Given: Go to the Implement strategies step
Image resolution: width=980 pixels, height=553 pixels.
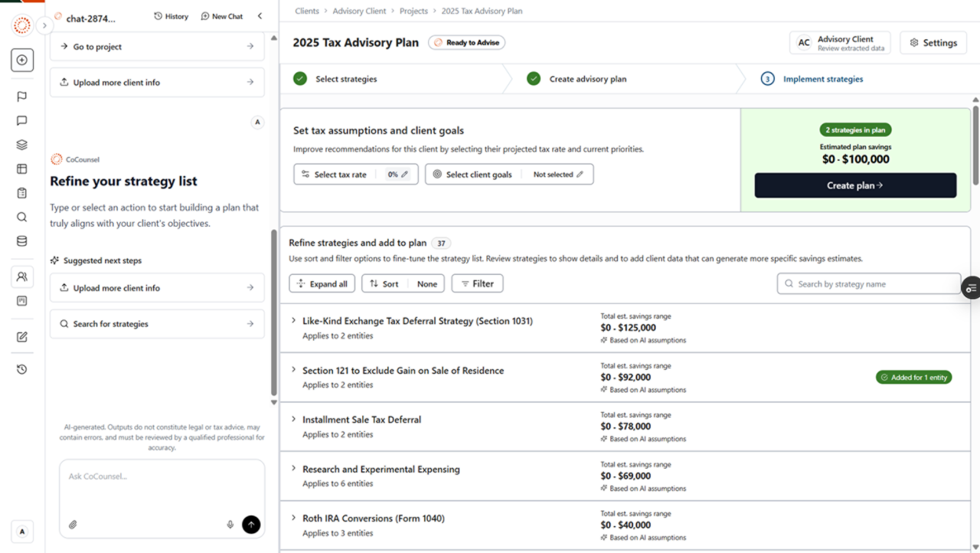Looking at the screenshot, I should (x=822, y=79).
